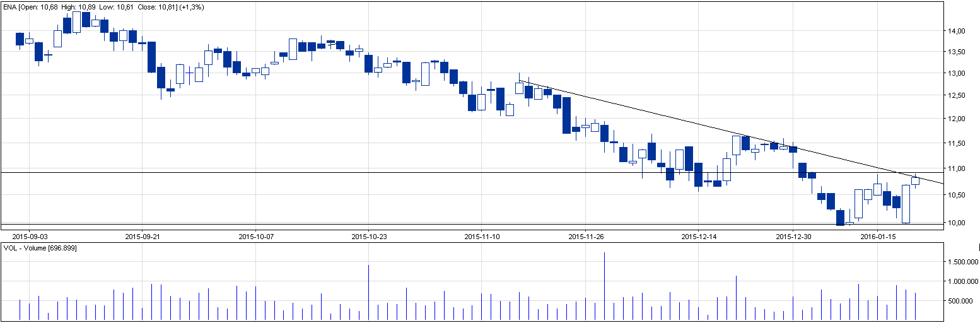This screenshot has height=323, width=980.
Task: Select the 2015-09-03 date axis label
Action: pyautogui.click(x=30, y=237)
